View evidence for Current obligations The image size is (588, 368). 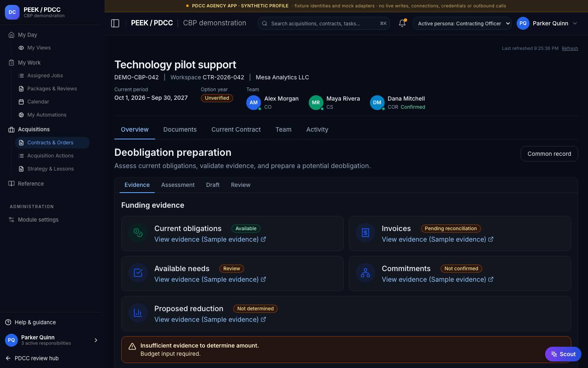point(210,239)
